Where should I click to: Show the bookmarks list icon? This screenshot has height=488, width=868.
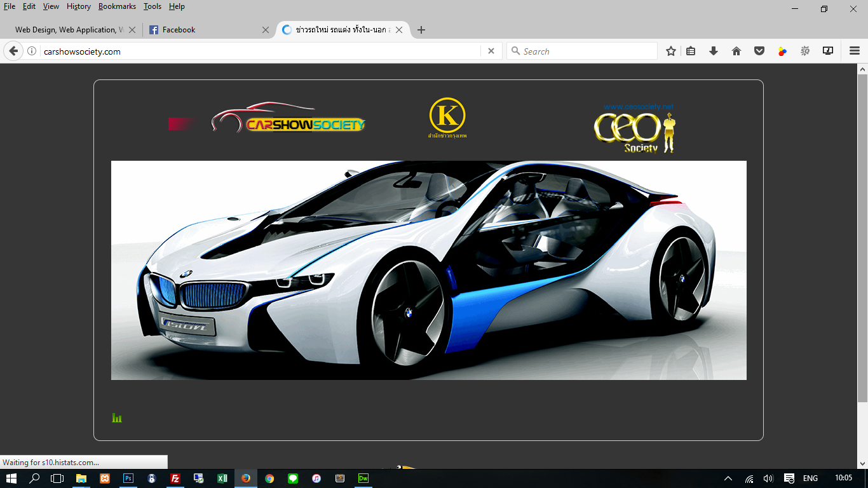[691, 51]
